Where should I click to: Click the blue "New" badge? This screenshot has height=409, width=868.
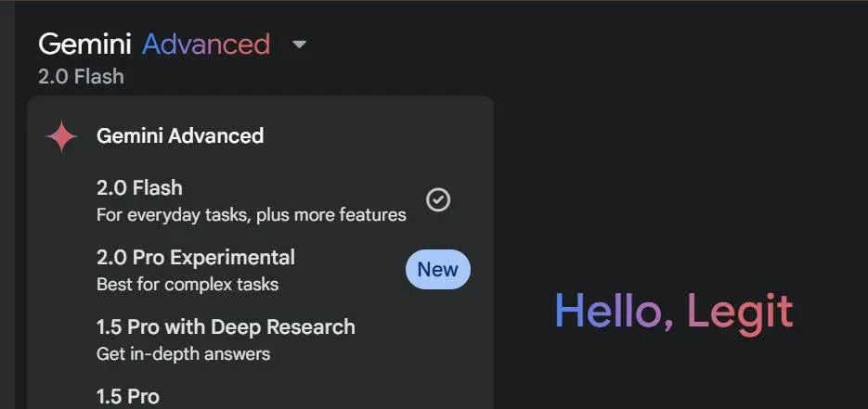437,270
